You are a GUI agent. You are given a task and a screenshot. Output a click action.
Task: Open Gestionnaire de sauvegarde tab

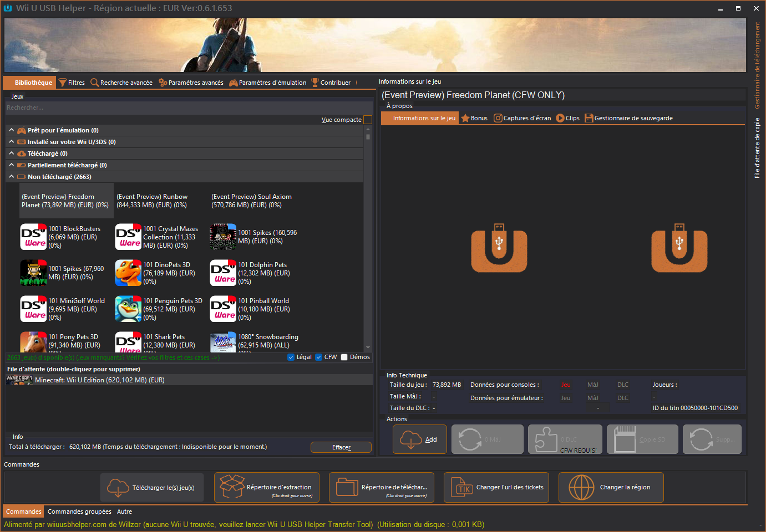(628, 118)
